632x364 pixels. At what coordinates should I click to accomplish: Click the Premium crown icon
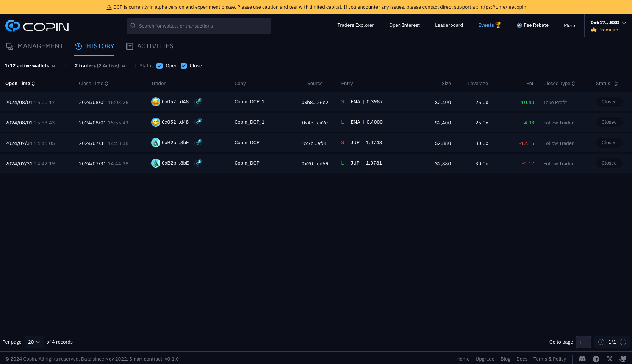[594, 30]
